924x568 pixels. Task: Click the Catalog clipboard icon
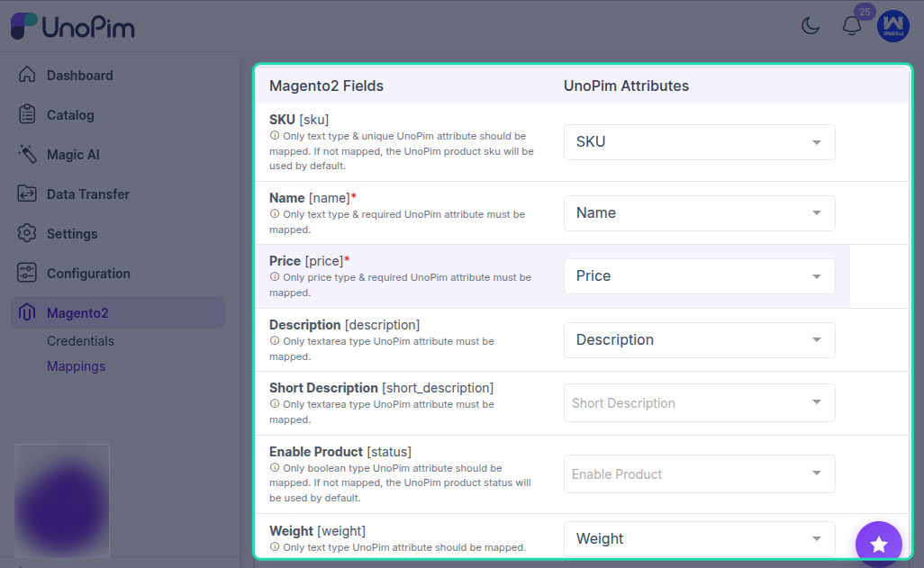(27, 114)
